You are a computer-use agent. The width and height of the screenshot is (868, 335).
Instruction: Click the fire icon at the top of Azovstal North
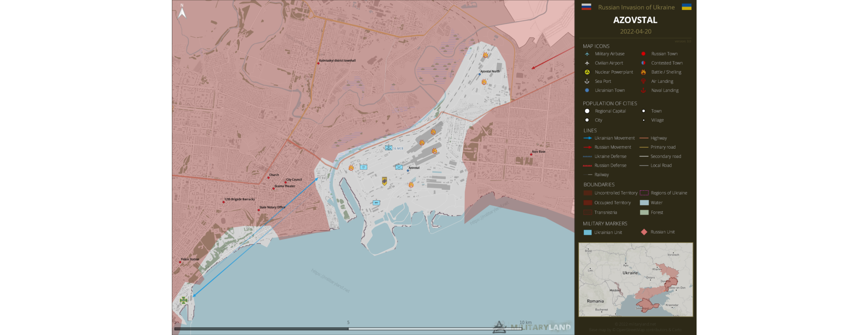click(x=485, y=55)
